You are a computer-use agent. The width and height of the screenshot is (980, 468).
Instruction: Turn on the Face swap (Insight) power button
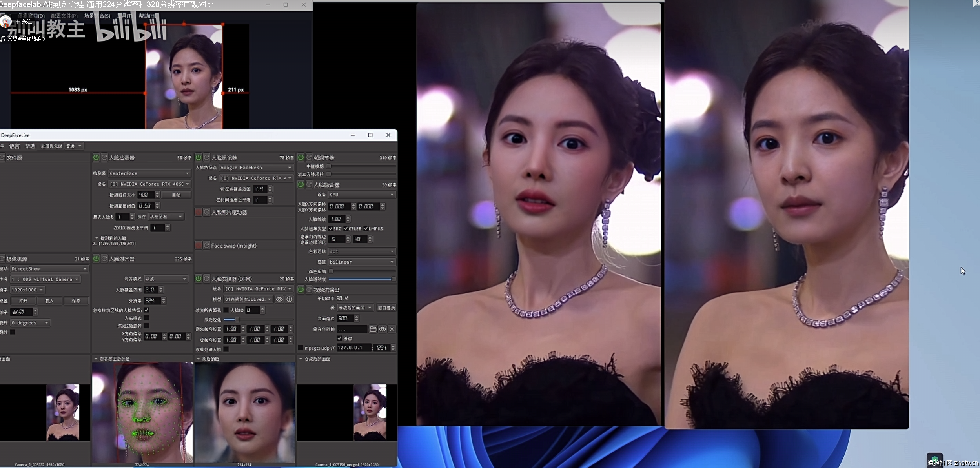199,245
